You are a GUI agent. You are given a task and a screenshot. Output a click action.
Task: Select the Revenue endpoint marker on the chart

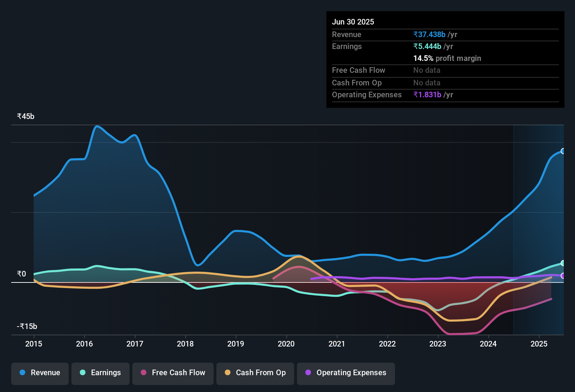click(x=563, y=151)
